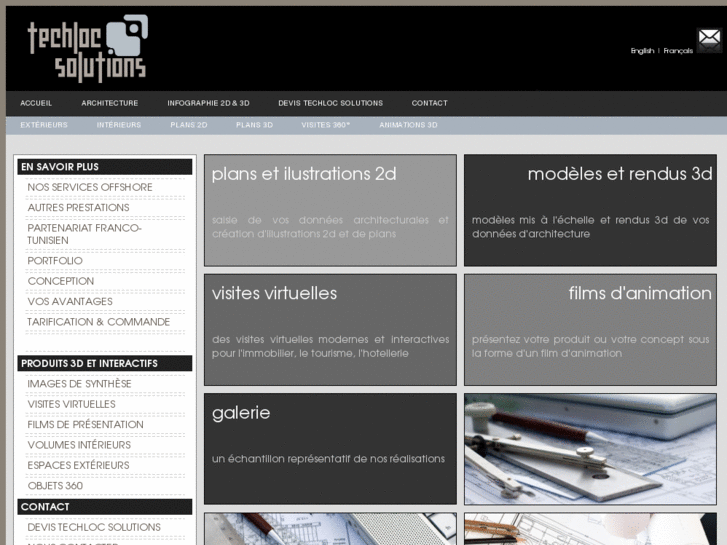The height and width of the screenshot is (545, 727).
Task: Open the galerie tile
Action: click(x=330, y=449)
